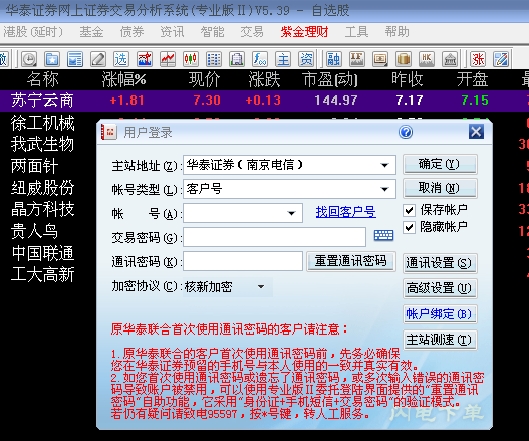The image size is (529, 441).
Task: Open the 港股(延时) menu
Action: 33,32
